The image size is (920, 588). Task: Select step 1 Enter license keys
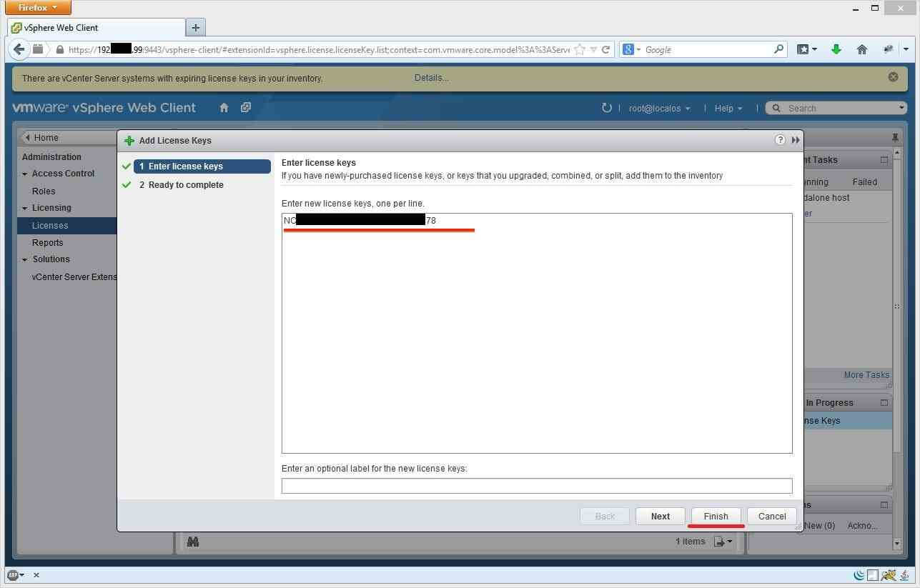(x=202, y=166)
